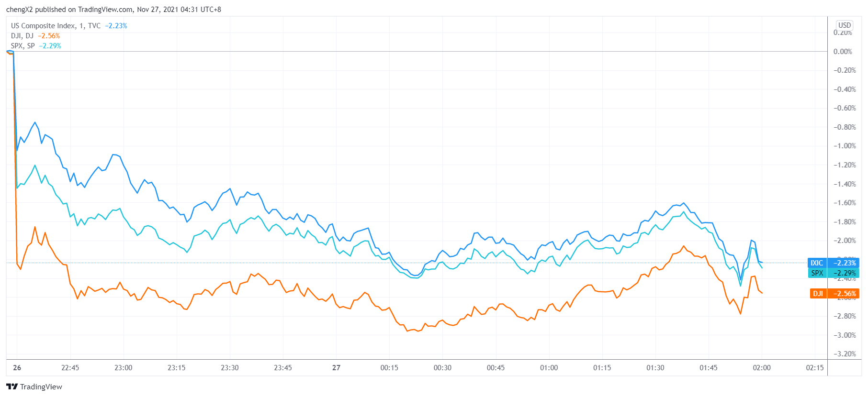Open the USD currency selector
This screenshot has width=868, height=397.
pos(844,25)
